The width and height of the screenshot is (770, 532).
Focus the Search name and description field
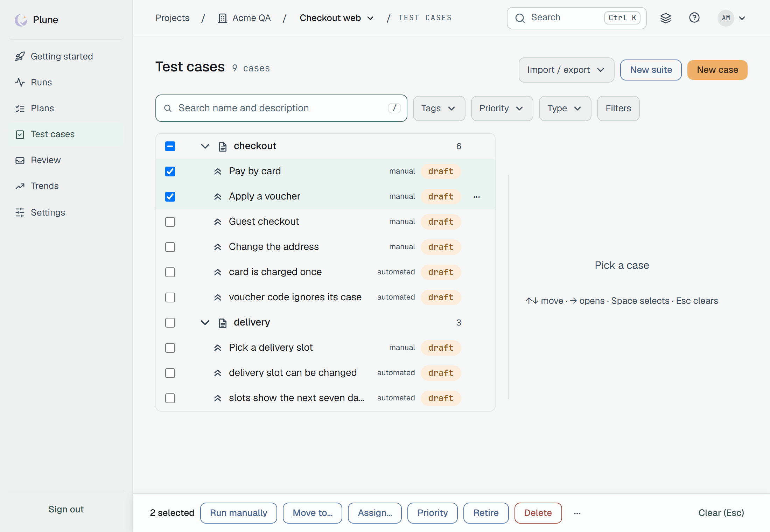281,108
